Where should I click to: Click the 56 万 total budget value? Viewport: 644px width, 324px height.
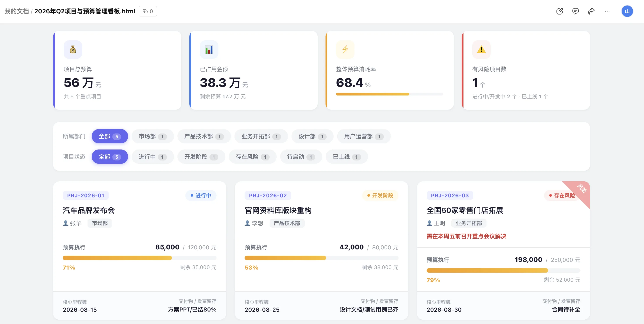pos(79,83)
